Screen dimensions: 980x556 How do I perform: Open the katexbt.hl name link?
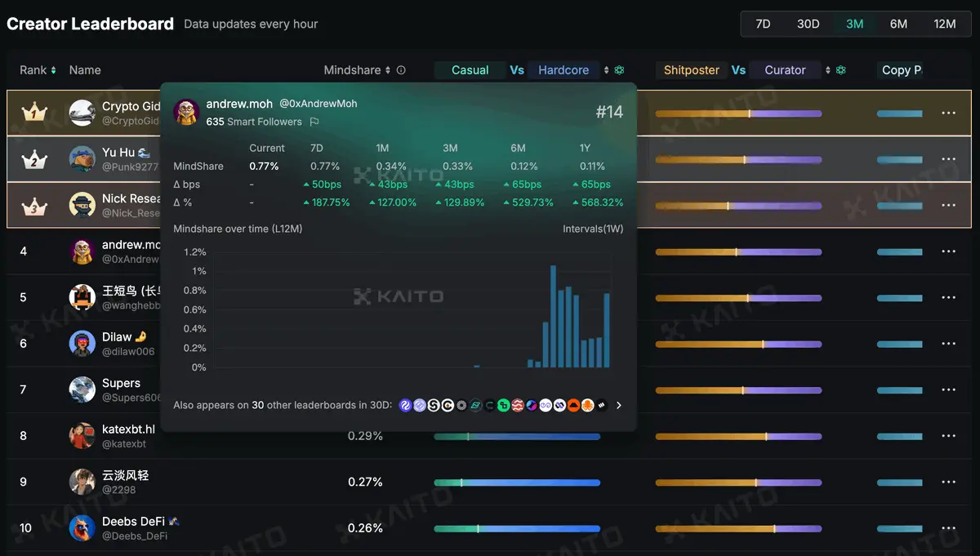128,429
